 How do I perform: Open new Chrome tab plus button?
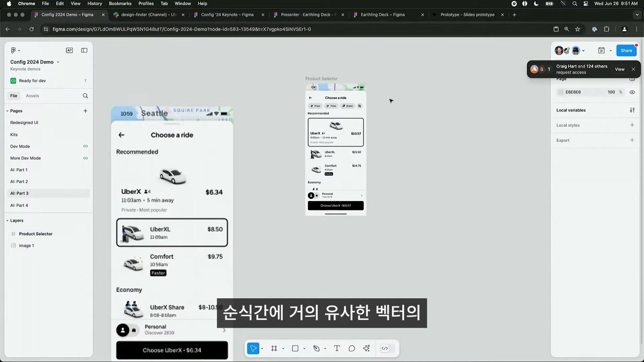point(514,15)
